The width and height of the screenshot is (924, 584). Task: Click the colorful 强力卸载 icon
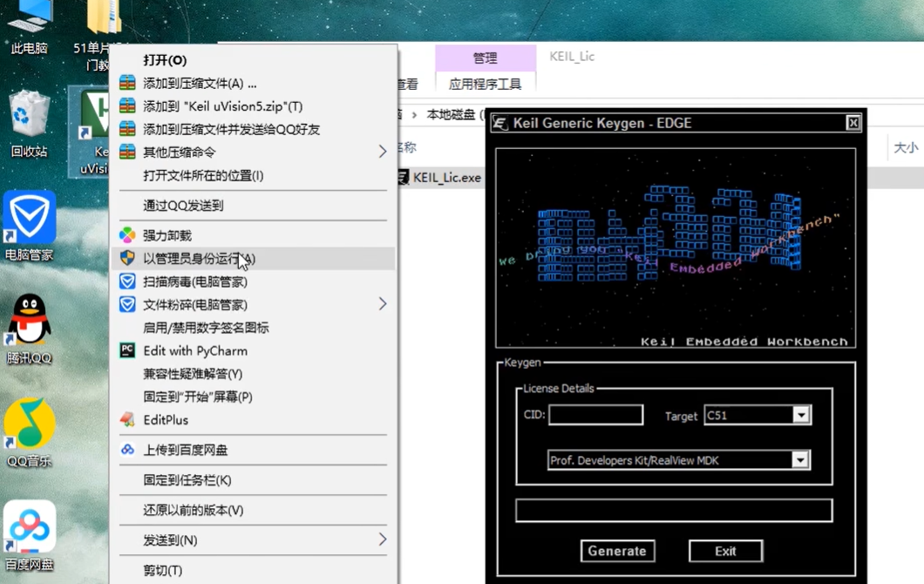127,235
